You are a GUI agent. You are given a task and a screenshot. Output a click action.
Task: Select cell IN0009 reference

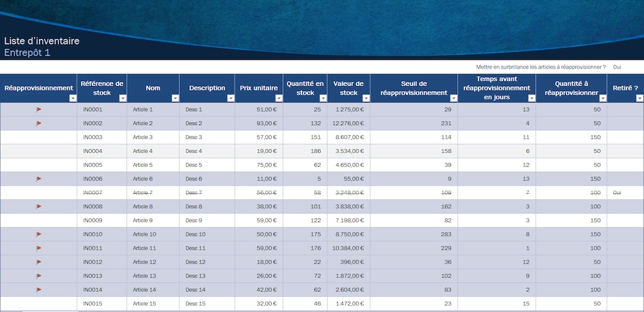102,220
